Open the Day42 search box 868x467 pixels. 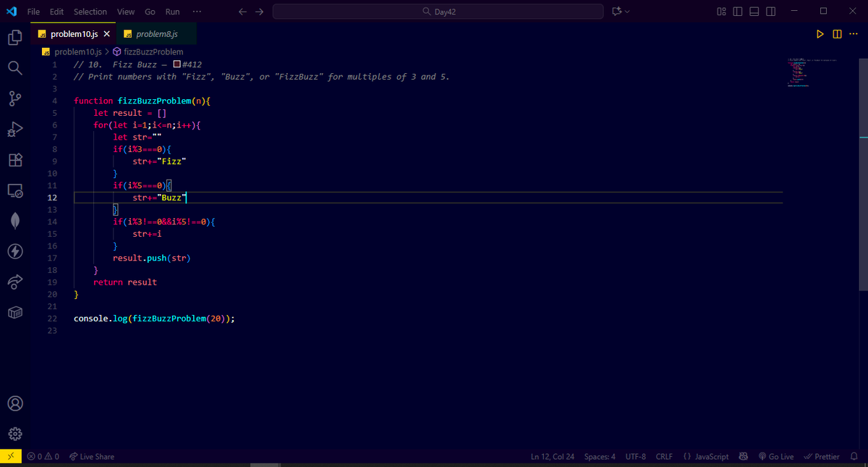pos(438,12)
